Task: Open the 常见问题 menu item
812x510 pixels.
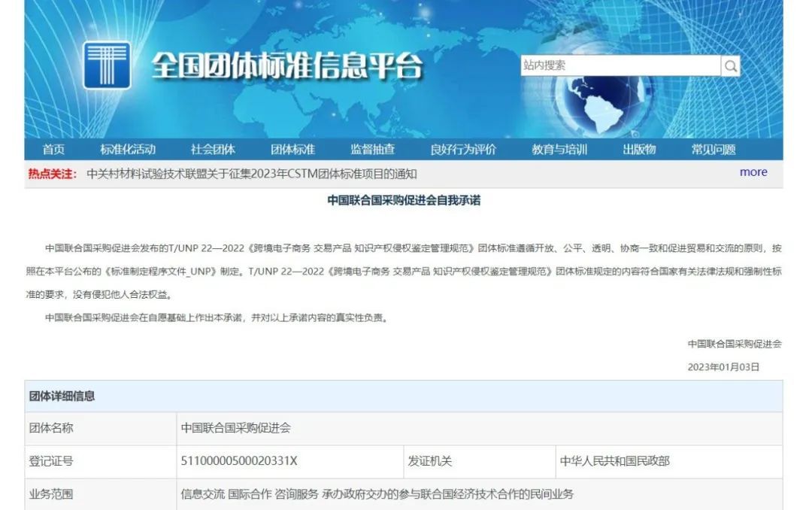Action: click(x=713, y=149)
